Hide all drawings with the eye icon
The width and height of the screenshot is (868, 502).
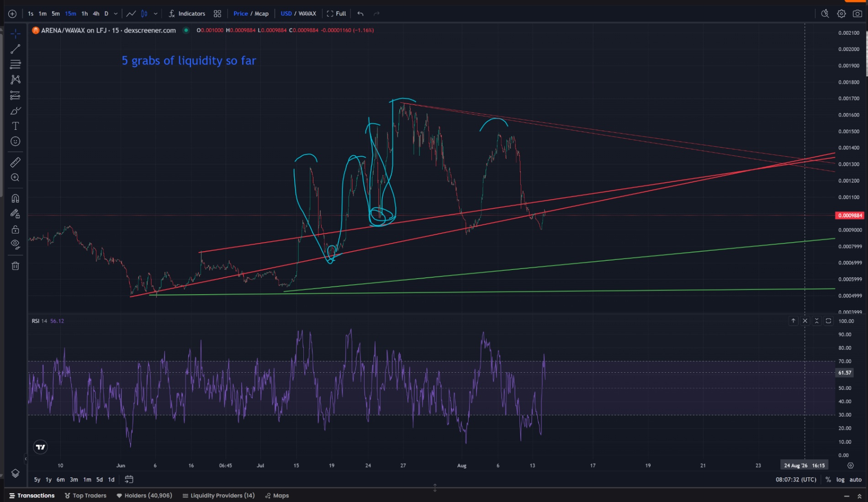click(15, 244)
